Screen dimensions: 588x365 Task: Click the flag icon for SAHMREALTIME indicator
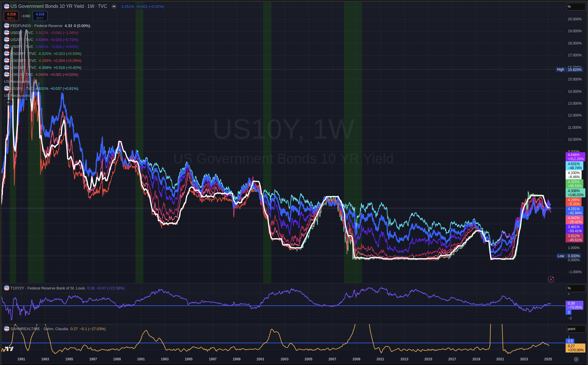pyautogui.click(x=7, y=329)
